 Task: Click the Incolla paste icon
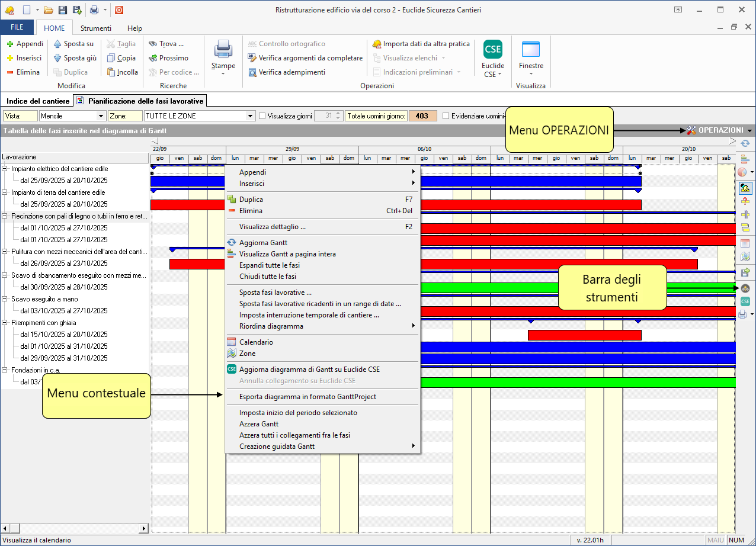click(x=111, y=72)
